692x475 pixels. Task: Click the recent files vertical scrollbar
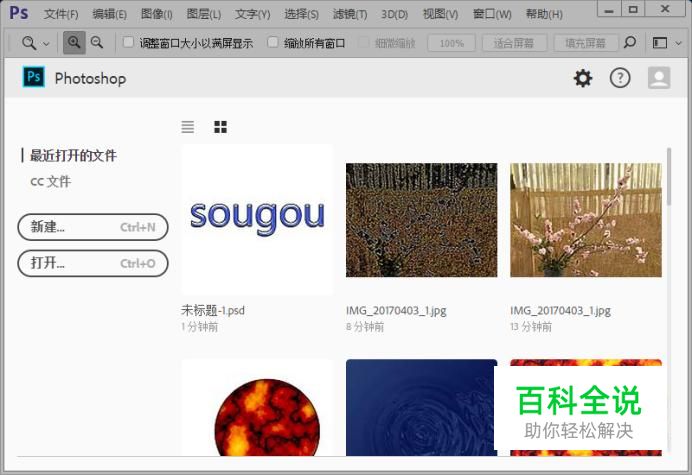pos(669,177)
